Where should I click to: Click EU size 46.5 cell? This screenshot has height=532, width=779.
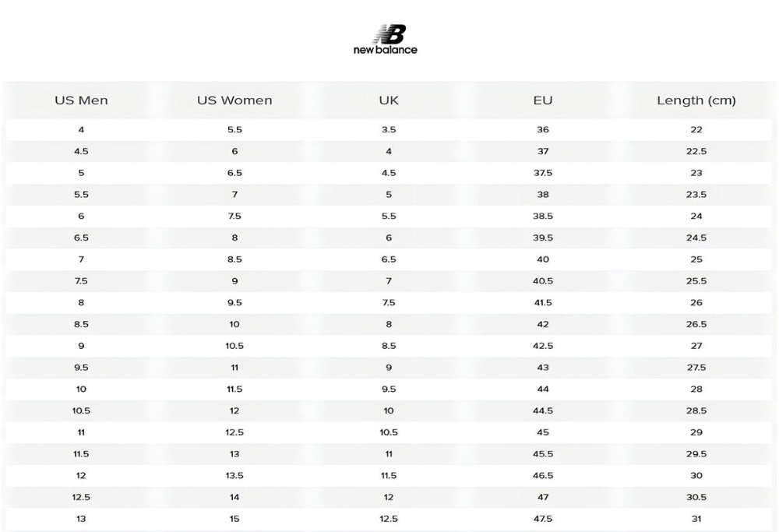[542, 475]
